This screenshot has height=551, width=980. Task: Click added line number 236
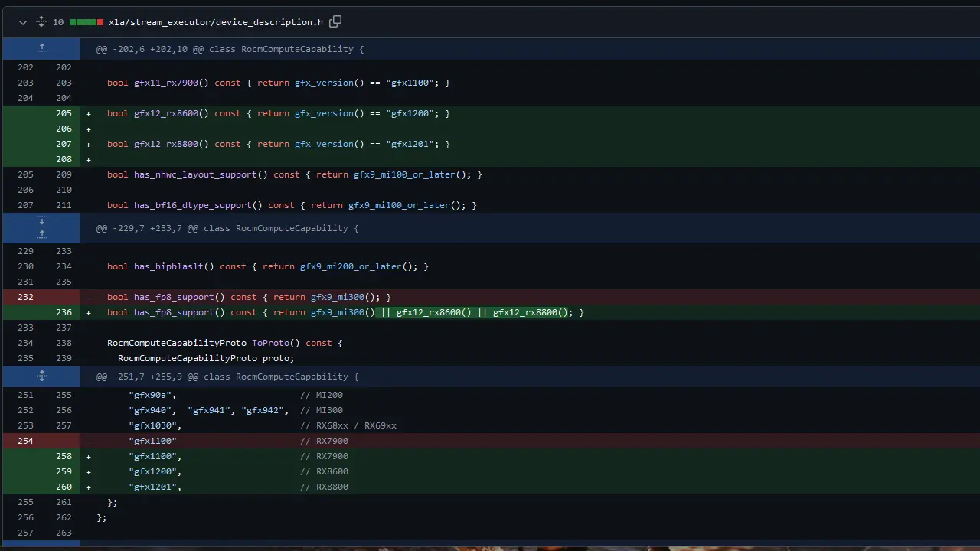(64, 312)
